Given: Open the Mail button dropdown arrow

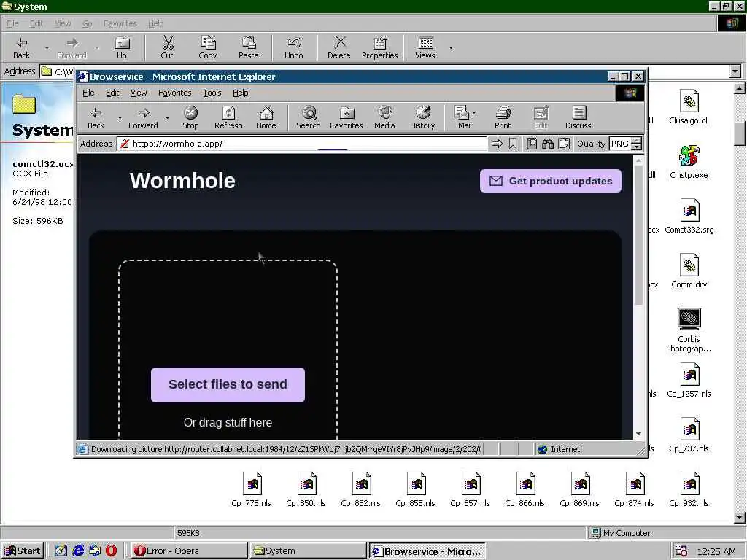Looking at the screenshot, I should [473, 113].
